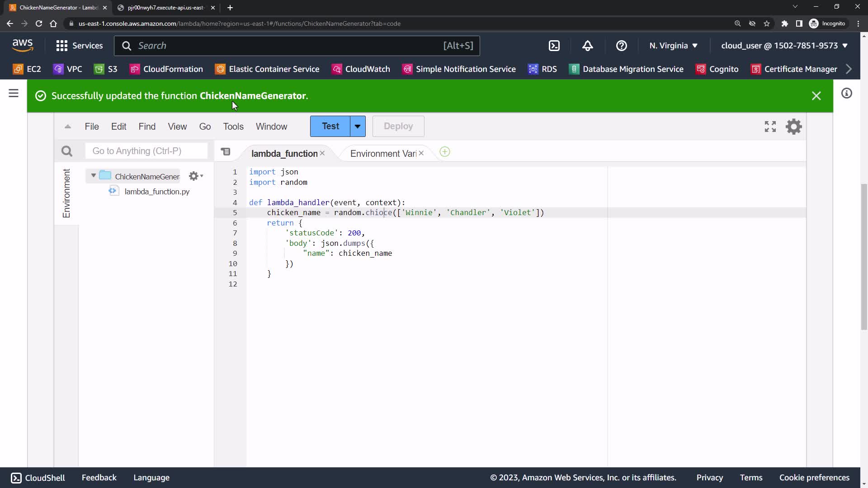Viewport: 868px width, 488px height.
Task: Click the notifications bell icon
Action: click(x=587, y=46)
